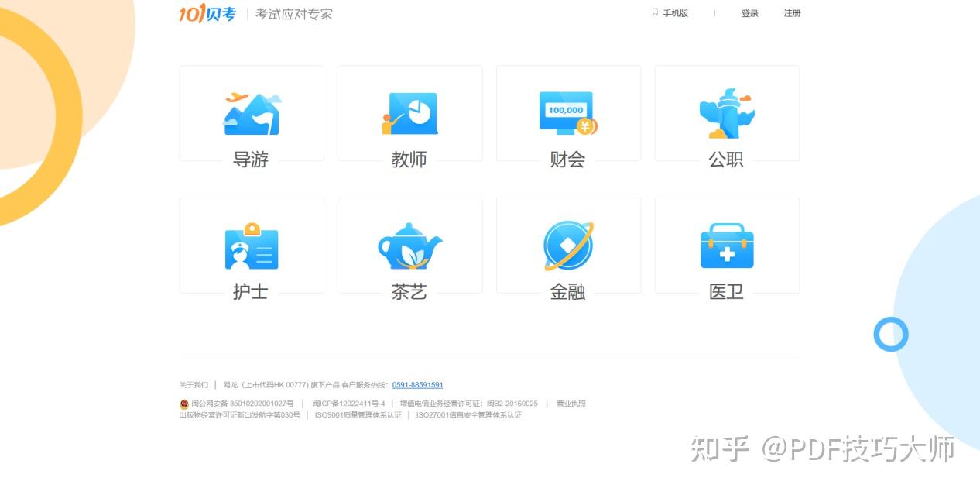
Task: Select the 教师 category label
Action: [409, 160]
